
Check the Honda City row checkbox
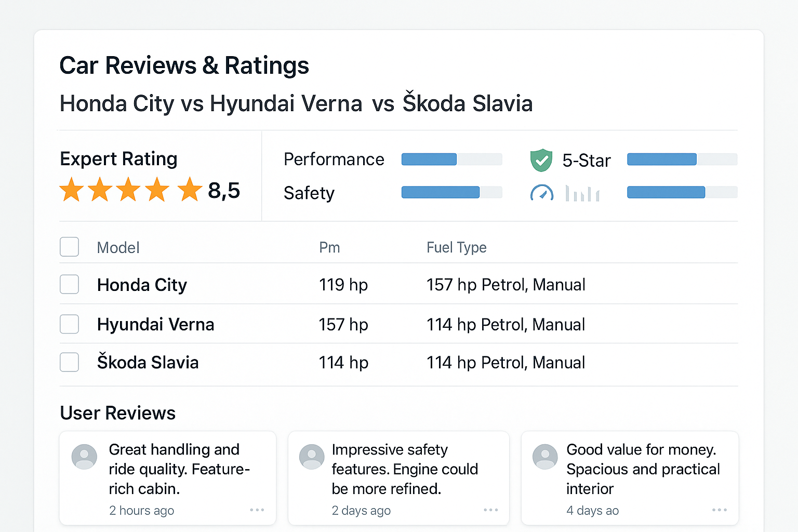69,284
